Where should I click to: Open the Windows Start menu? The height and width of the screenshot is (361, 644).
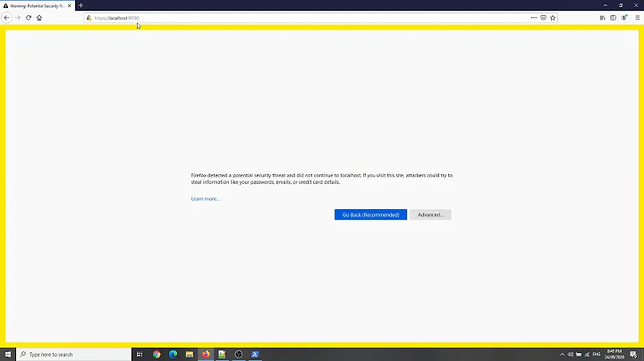tap(8, 354)
